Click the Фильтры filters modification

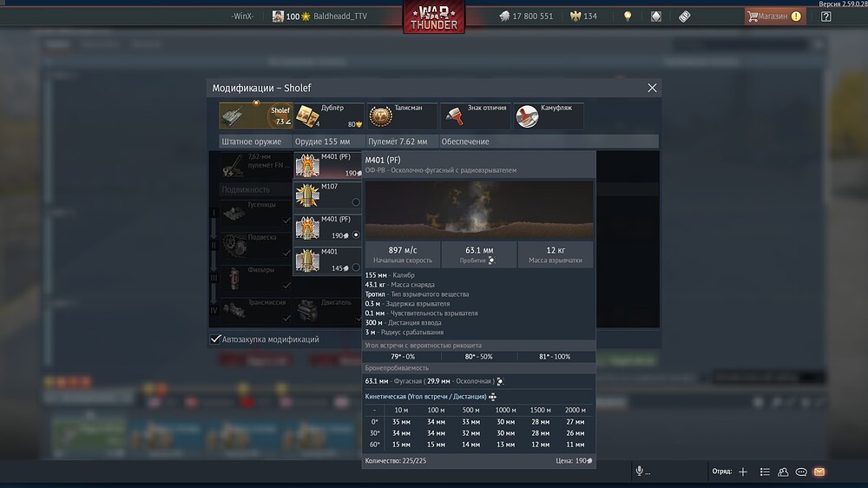point(255,279)
